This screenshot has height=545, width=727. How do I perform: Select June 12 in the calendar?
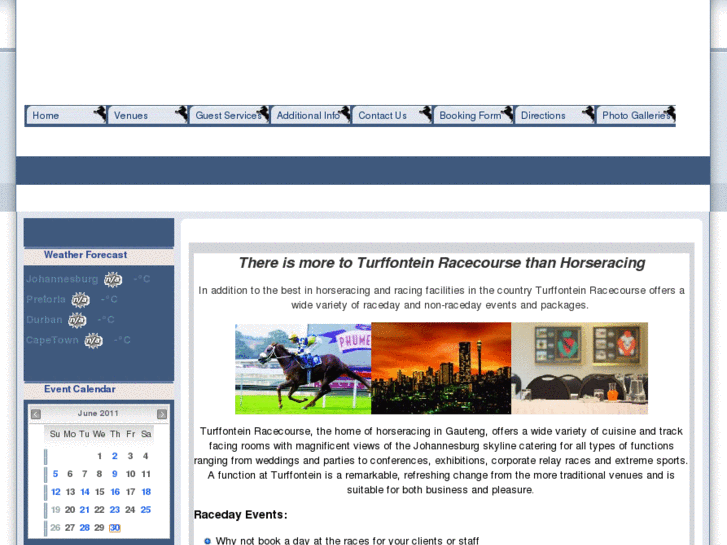tap(56, 492)
